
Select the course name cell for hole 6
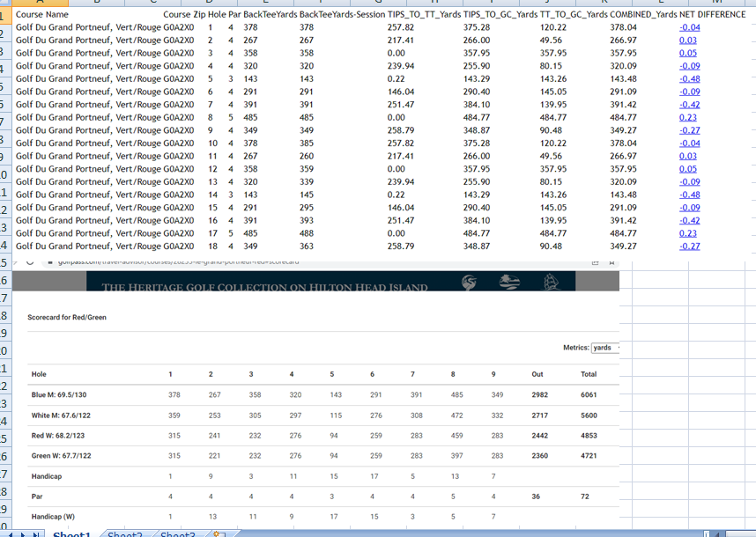(x=88, y=92)
